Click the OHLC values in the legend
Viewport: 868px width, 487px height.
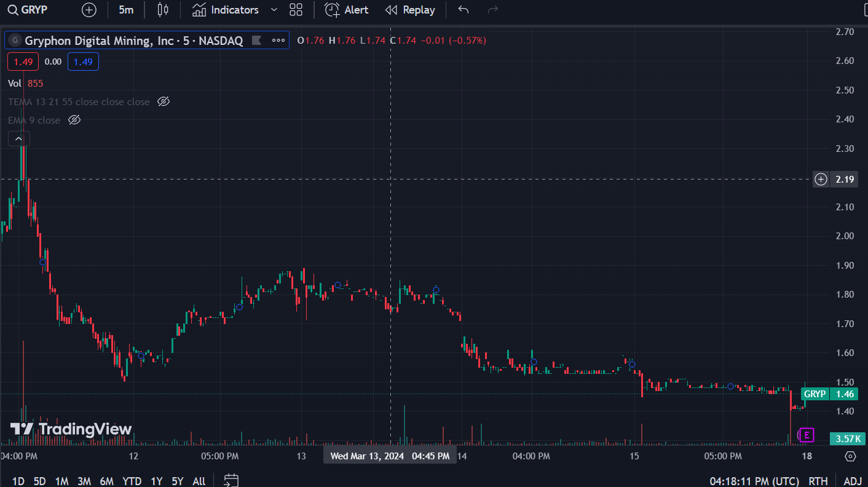[x=392, y=41]
